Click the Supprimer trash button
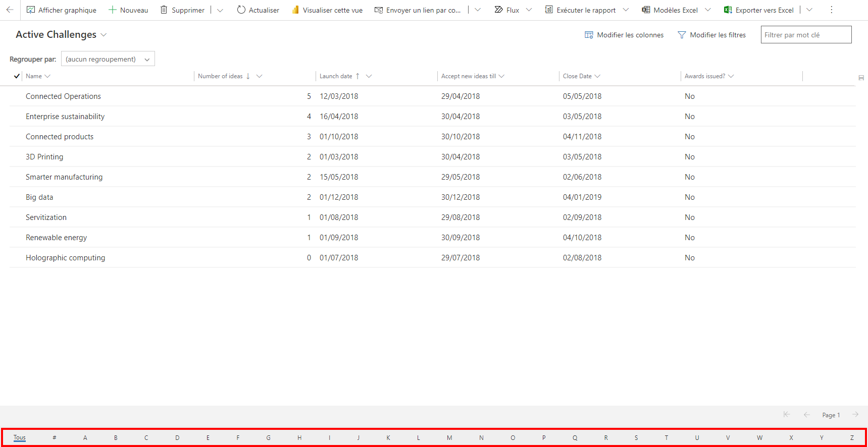This screenshot has width=868, height=447. click(x=182, y=10)
